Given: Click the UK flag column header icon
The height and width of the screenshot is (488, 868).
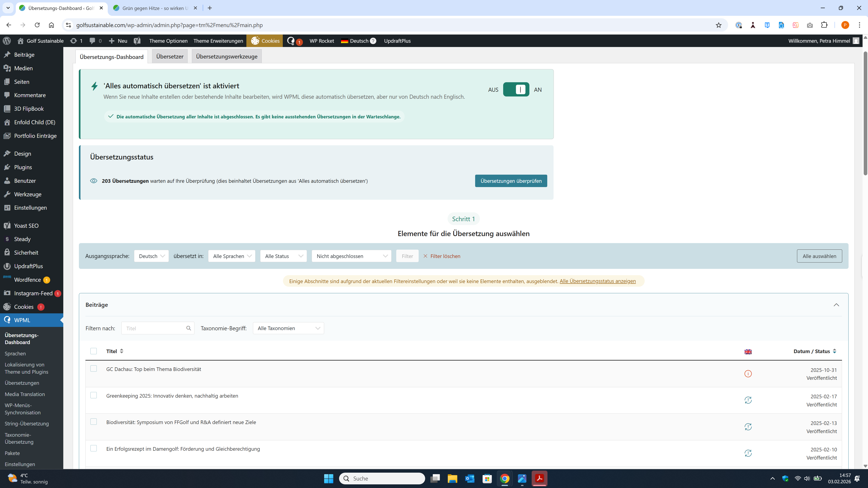Looking at the screenshot, I should pos(748,352).
